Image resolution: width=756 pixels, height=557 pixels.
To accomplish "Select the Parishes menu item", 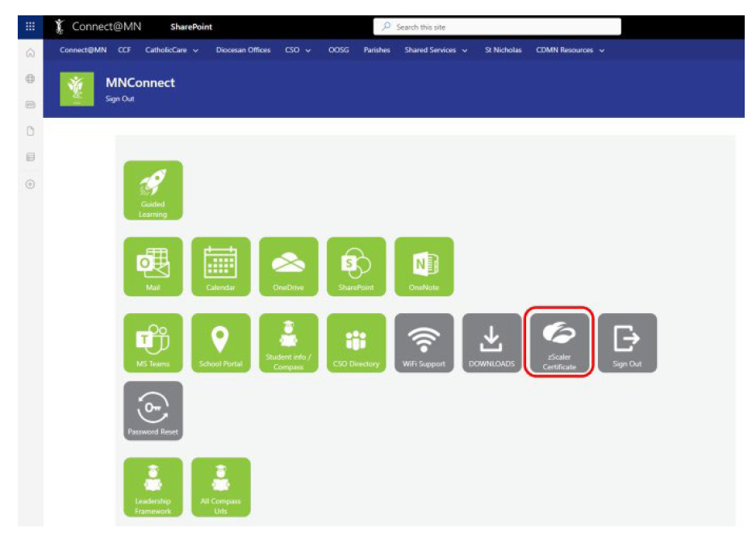I will [377, 50].
